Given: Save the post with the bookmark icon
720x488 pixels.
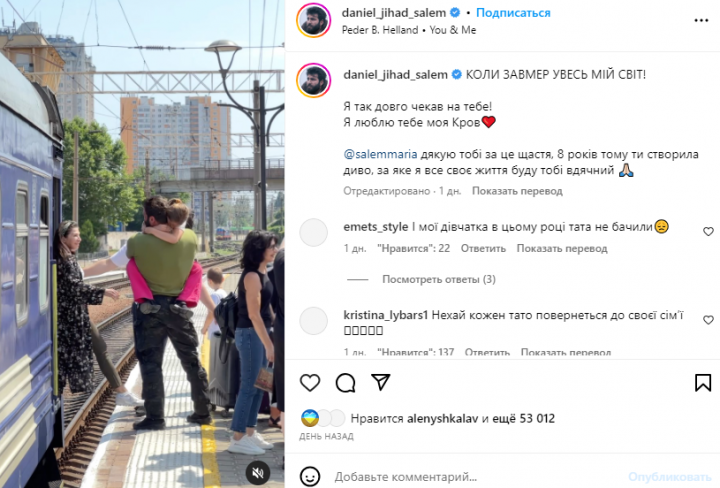Looking at the screenshot, I should click(703, 382).
